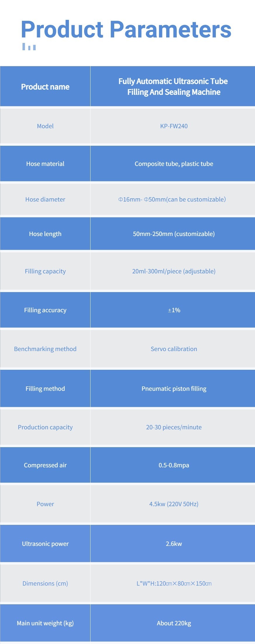255x644 pixels.
Task: Click the Pneumatic piston filling value
Action: tap(174, 389)
